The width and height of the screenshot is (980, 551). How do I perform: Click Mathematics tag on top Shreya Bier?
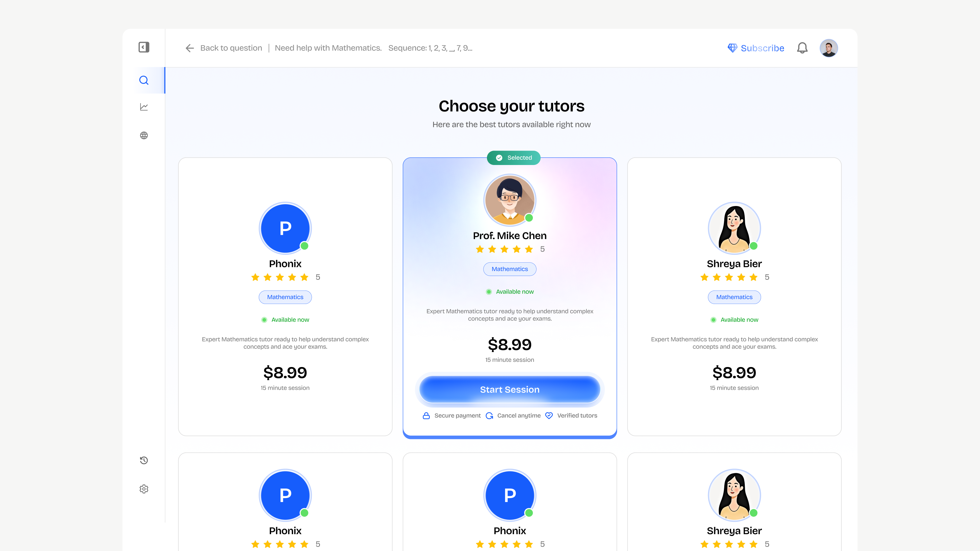click(734, 297)
